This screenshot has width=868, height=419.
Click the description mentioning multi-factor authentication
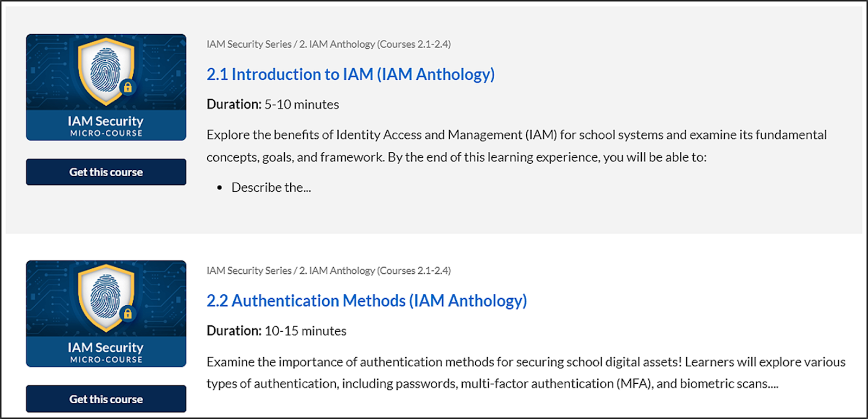[526, 373]
